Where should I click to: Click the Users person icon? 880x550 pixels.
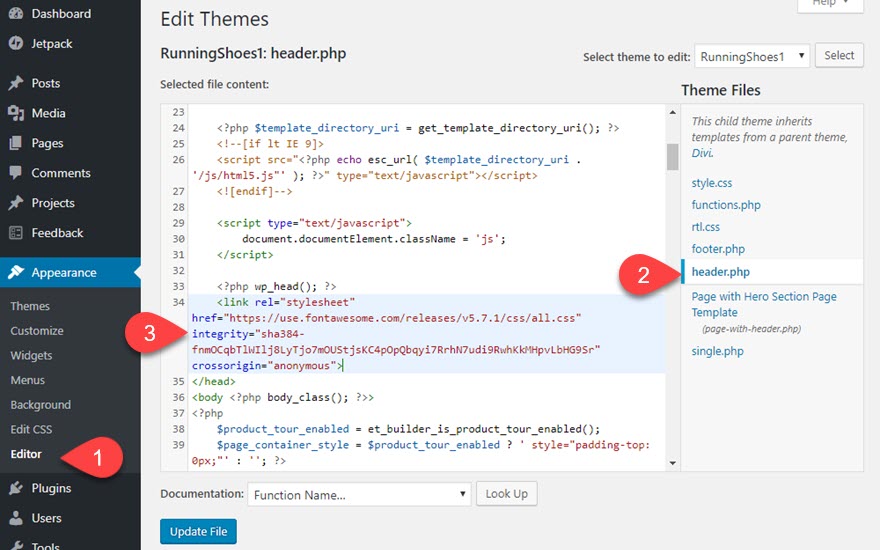point(16,519)
